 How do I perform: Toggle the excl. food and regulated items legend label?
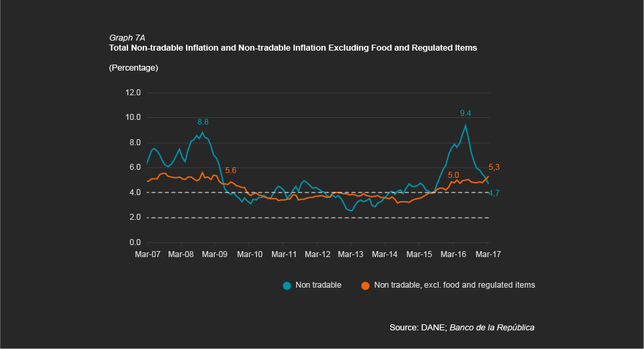[454, 285]
